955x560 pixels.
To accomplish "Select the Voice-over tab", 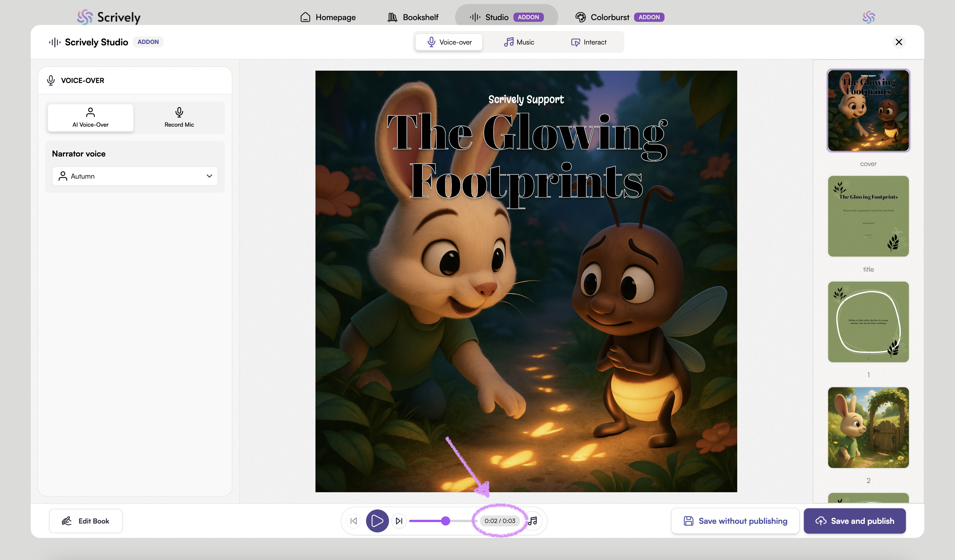I will 449,42.
